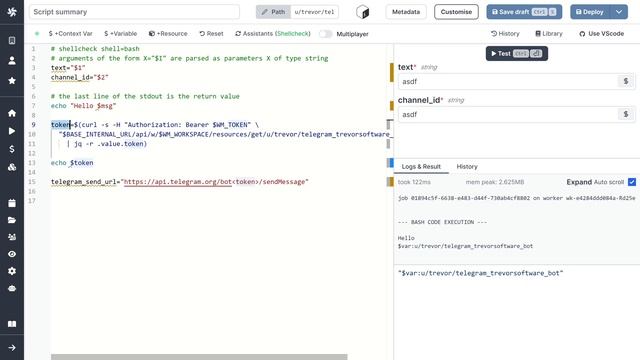Expand the sidebar with the arrow icon
Screen dimensions: 640x360
12,348
